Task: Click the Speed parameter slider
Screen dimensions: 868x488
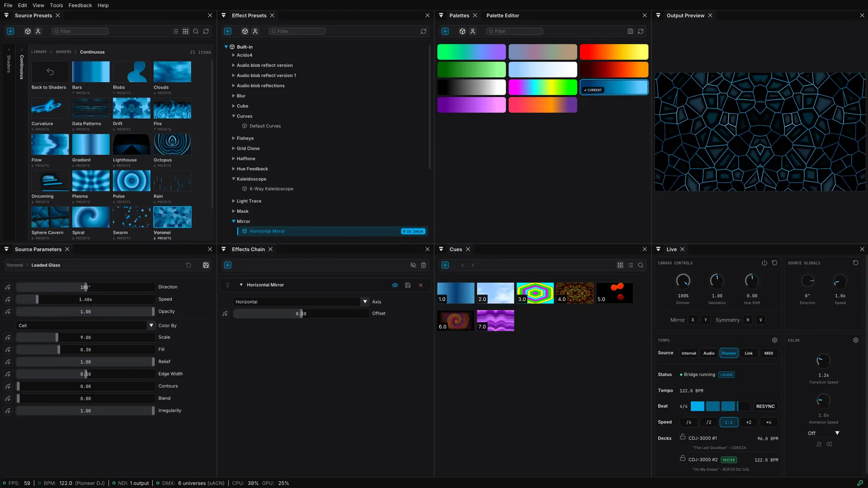Action: click(85, 300)
